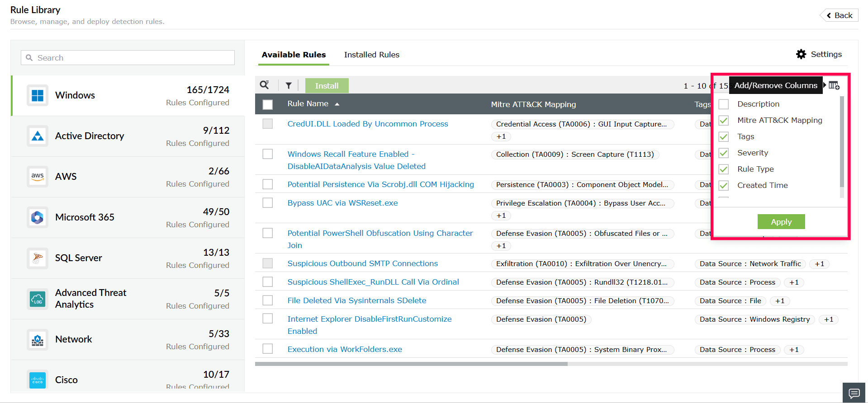
Task: Expand extra Mitre mappings for CredUI.DLL rule
Action: click(501, 136)
